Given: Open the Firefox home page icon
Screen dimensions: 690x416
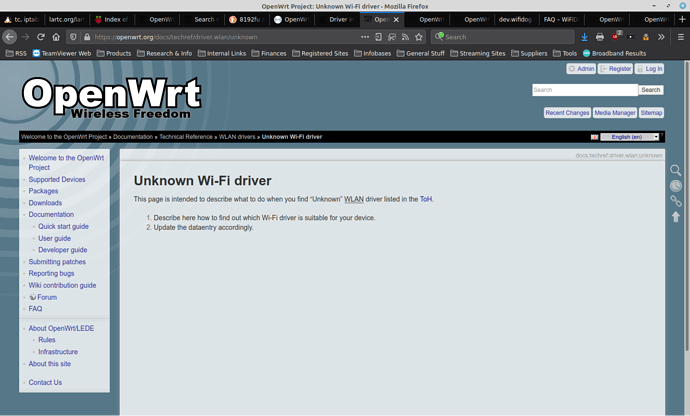Looking at the screenshot, I should (56, 37).
